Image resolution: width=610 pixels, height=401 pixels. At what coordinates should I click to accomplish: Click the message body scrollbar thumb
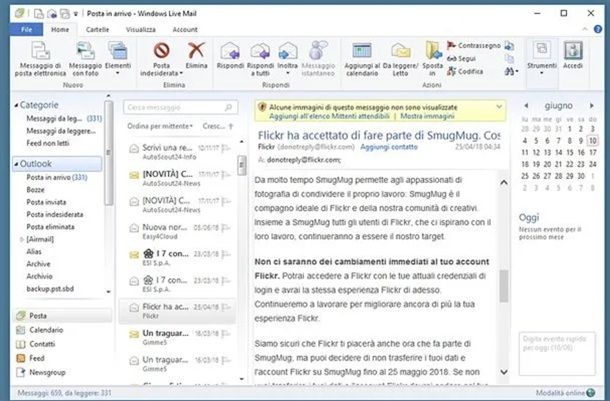coord(504,286)
